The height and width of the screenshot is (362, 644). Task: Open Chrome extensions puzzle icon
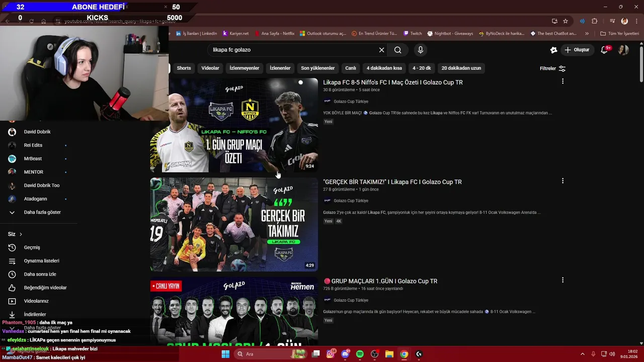point(595,21)
